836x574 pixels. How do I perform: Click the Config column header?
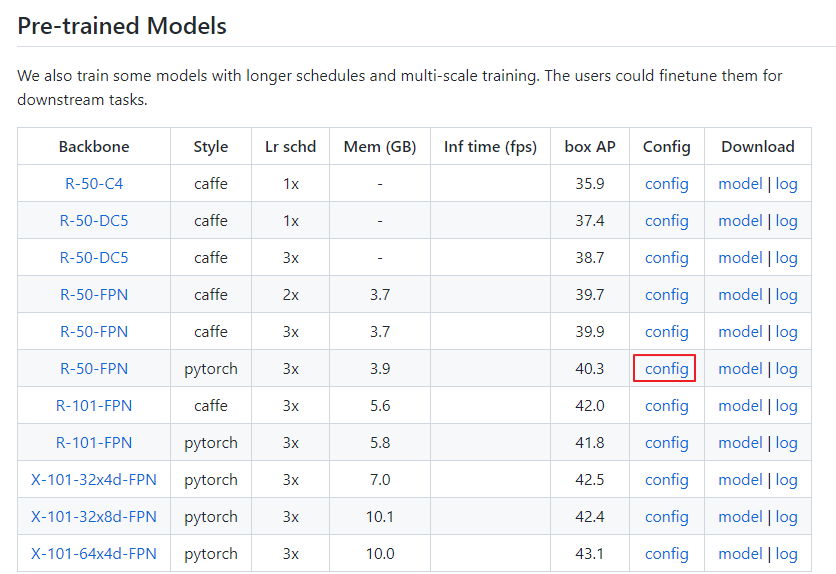[666, 147]
